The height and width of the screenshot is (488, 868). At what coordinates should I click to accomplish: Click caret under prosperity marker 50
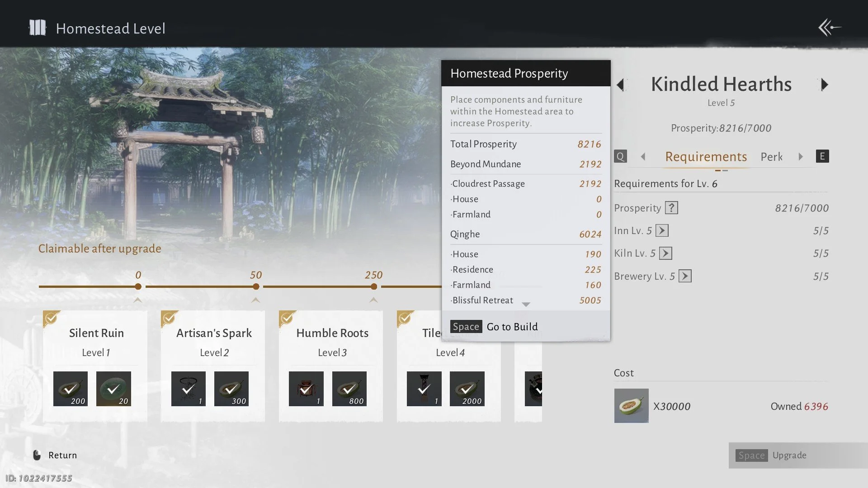256,300
